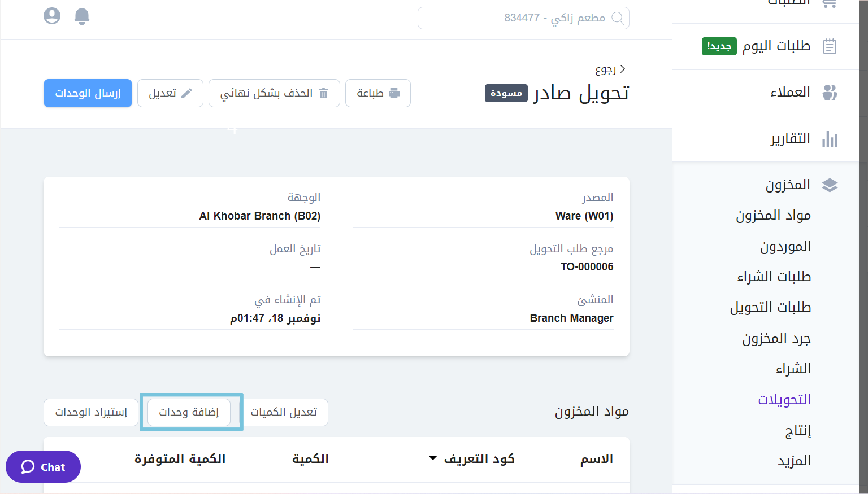The width and height of the screenshot is (868, 494).
Task: Click the inventory layers icon
Action: click(829, 185)
